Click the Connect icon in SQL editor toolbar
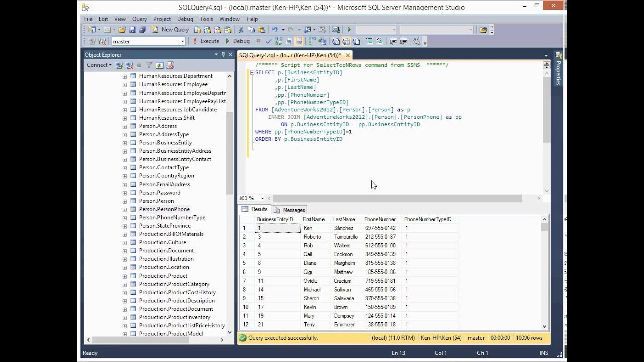Screen dimensions: 644x362 (91, 41)
